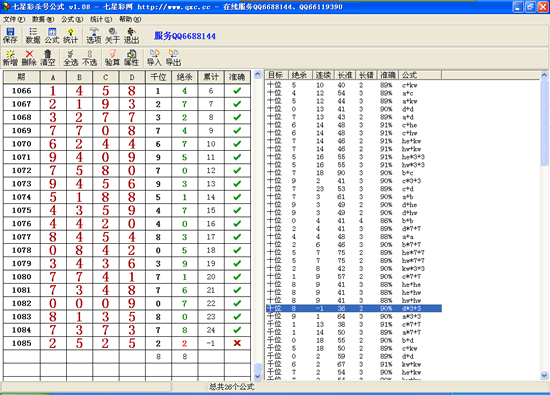The image size is (550, 395).
Task: Click the 保存 (Save) toolbar icon
Action: coord(10,36)
